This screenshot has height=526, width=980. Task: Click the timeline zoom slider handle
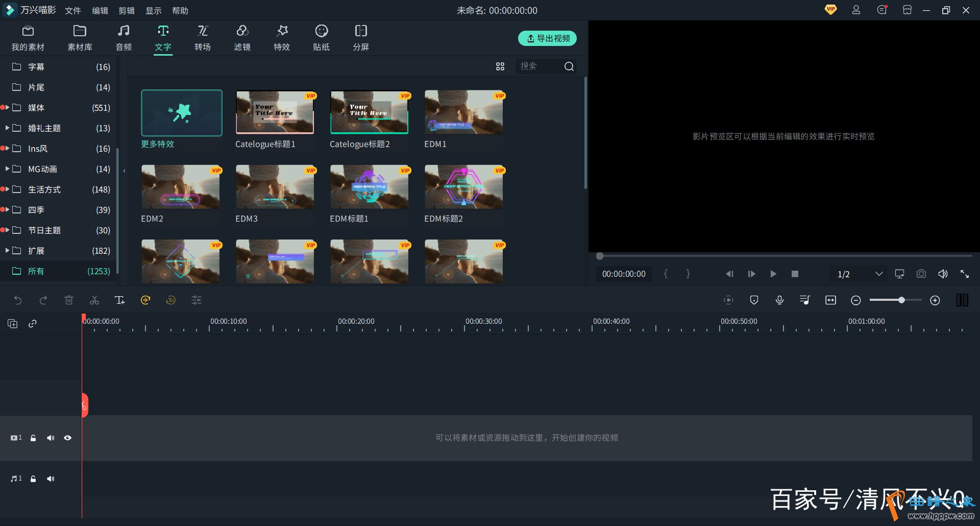point(901,300)
